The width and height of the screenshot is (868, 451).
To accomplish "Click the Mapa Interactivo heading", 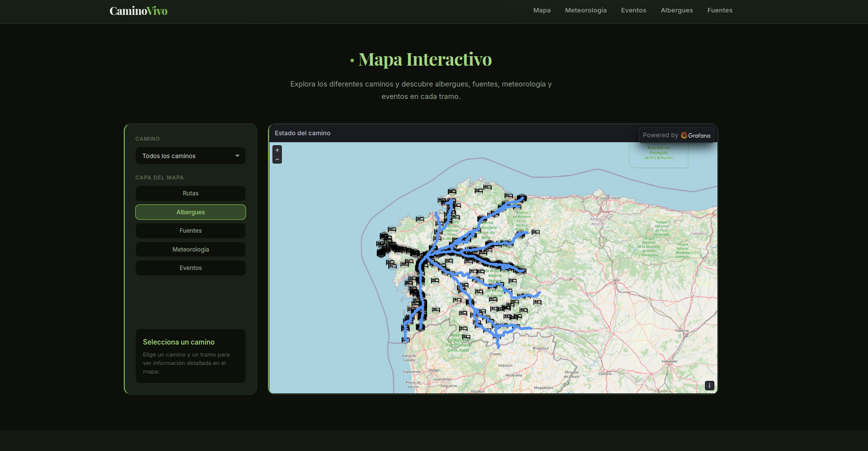I will coord(425,59).
